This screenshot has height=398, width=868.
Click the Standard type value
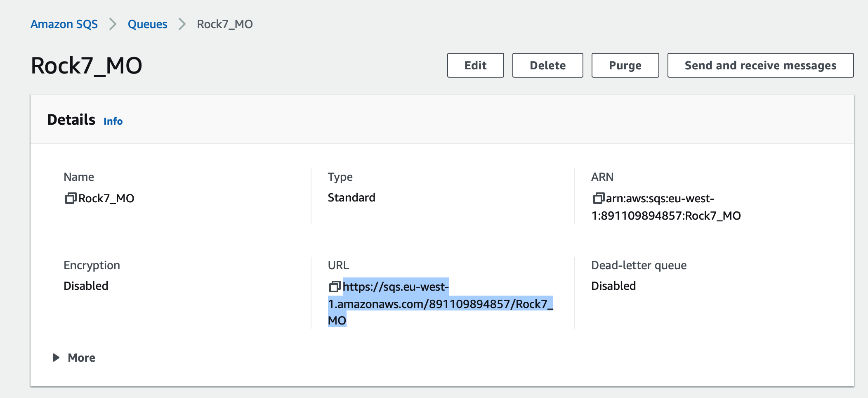(x=351, y=198)
